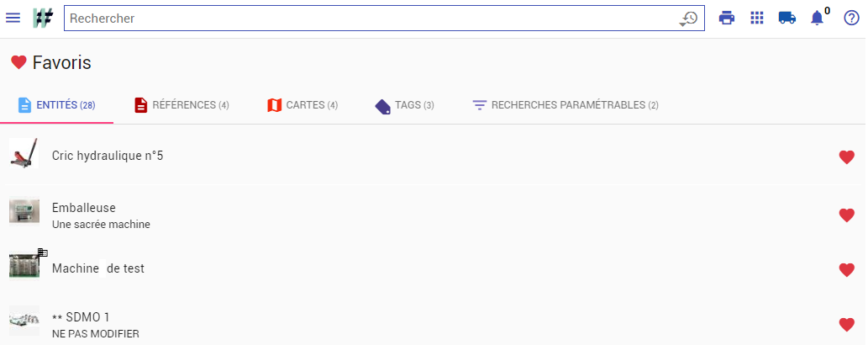868x345 pixels.
Task: Select the Recherches paramétrables tab
Action: click(566, 105)
